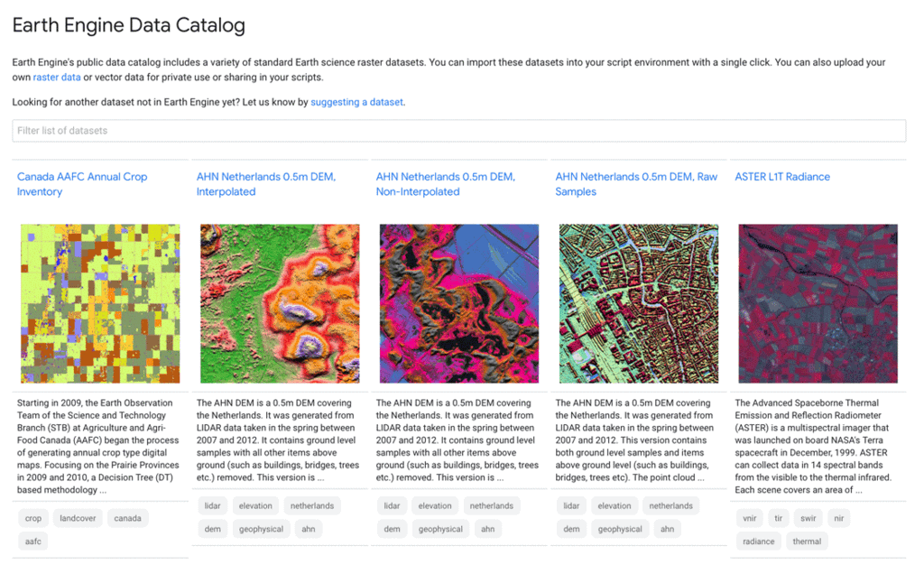Click the thermal tag chip
Viewport: 924px width, 583px height.
coord(807,541)
